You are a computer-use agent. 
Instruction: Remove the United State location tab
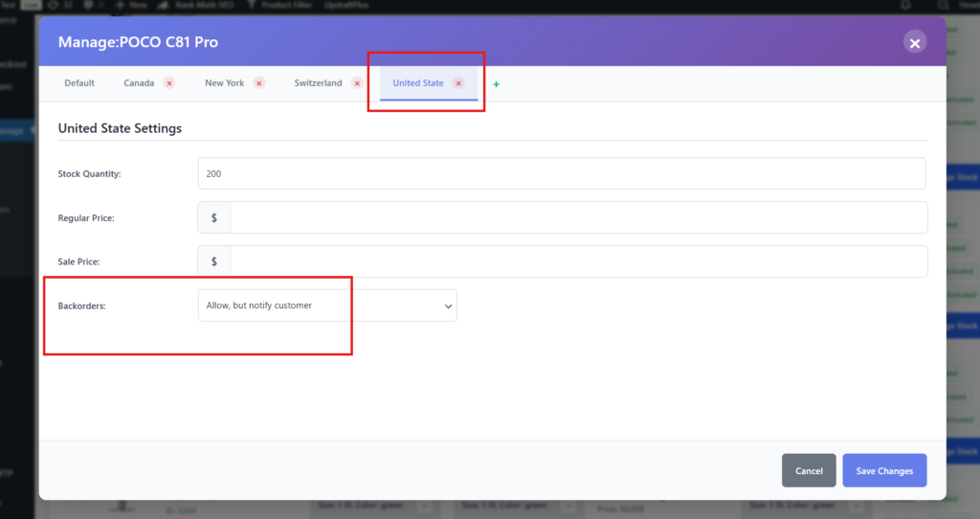pos(458,83)
